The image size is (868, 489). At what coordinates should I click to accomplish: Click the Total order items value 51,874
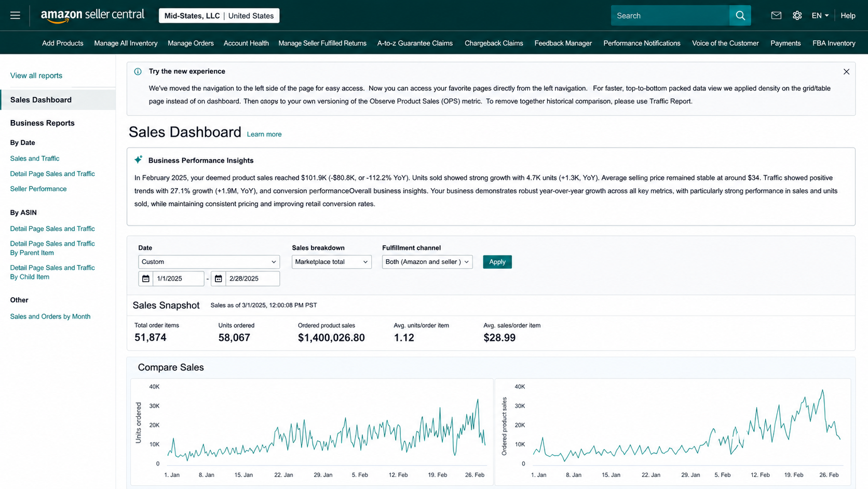tap(151, 338)
